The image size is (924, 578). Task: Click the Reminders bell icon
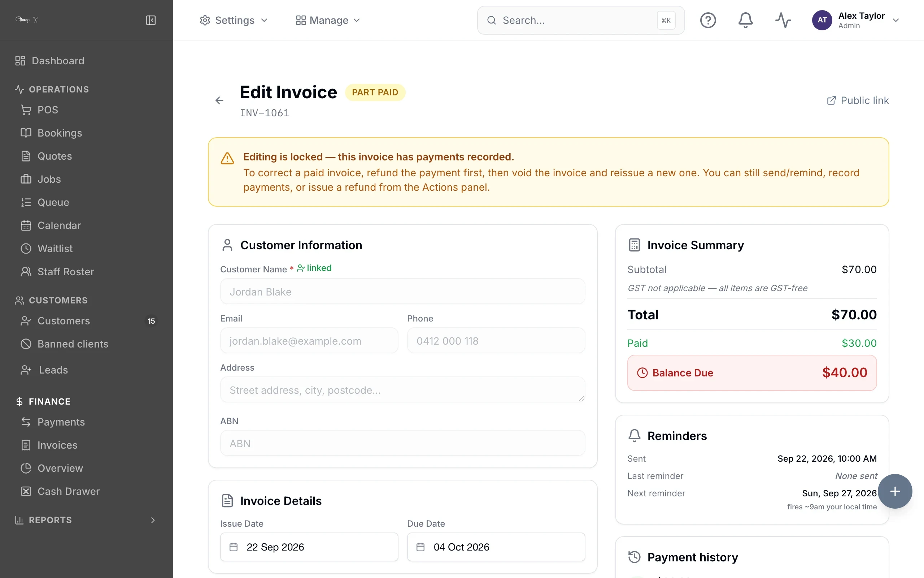634,436
